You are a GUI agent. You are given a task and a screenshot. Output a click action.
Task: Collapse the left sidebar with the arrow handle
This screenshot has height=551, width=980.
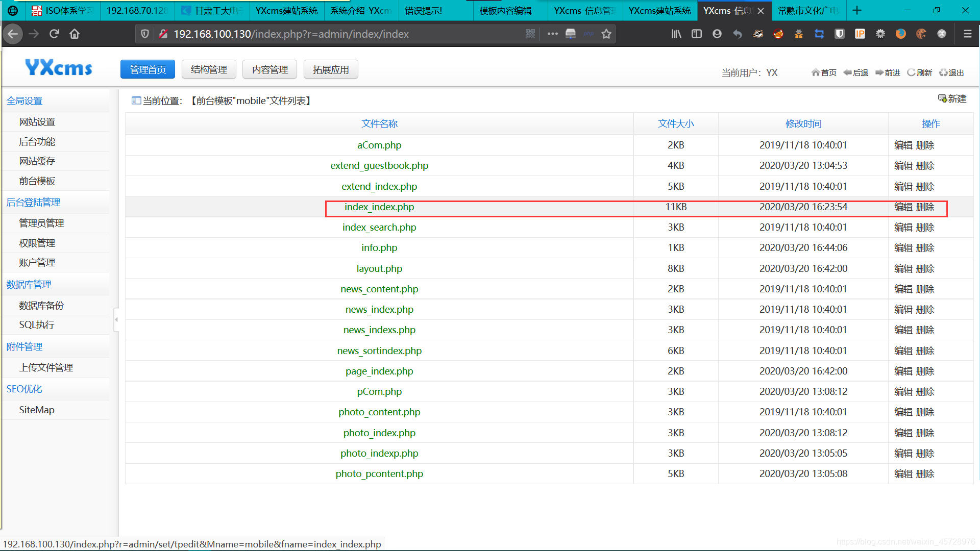pos(116,320)
